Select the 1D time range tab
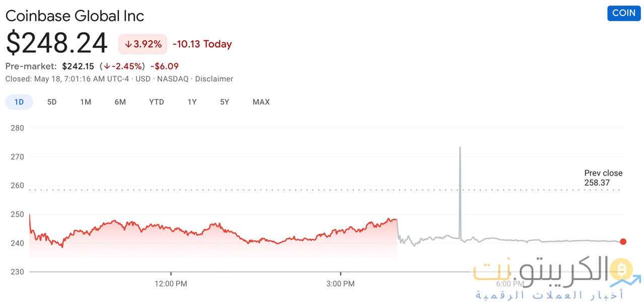The height and width of the screenshot is (302, 644). [x=19, y=102]
